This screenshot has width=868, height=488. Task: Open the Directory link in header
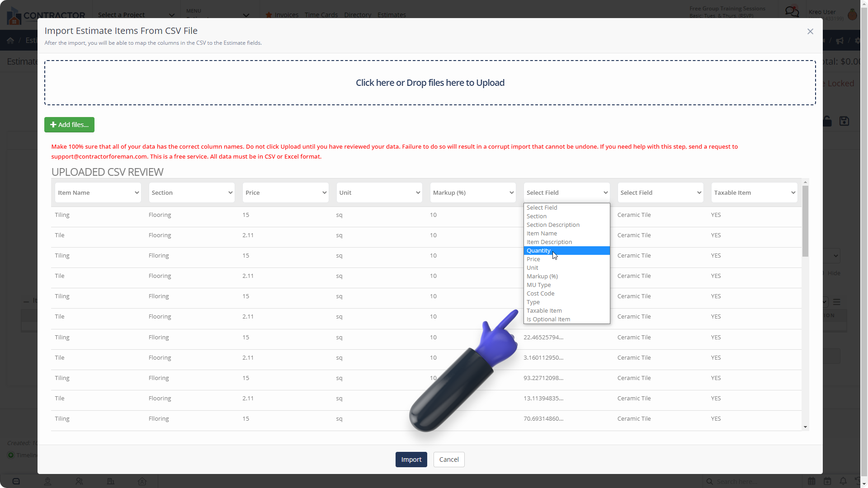tap(358, 15)
